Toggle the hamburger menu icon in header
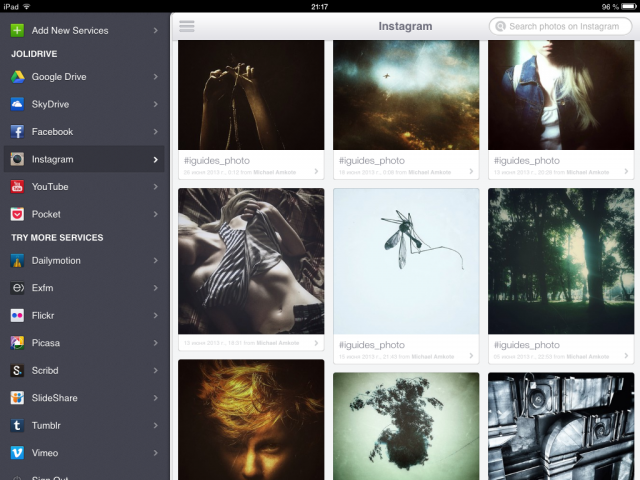This screenshot has height=480, width=640. tap(187, 26)
